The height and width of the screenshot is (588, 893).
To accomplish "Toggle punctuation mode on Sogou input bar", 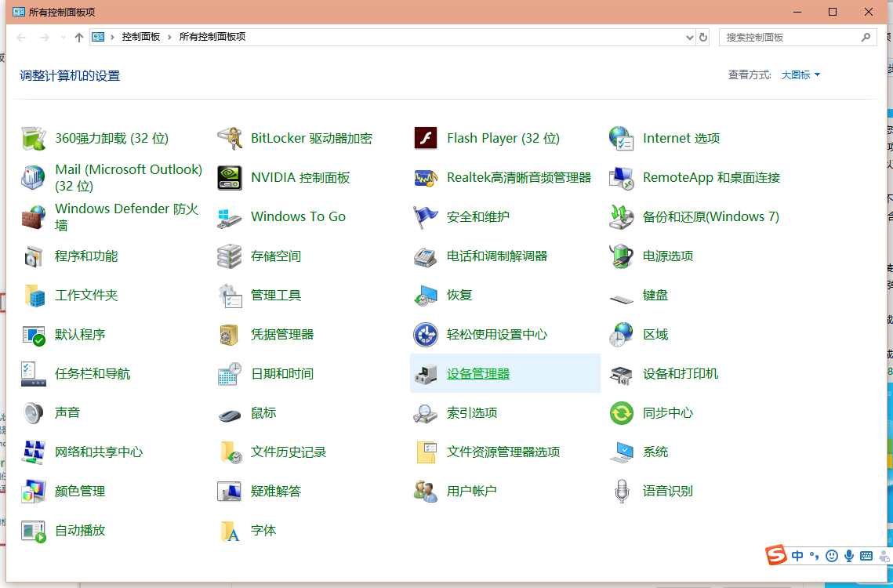I will [814, 555].
